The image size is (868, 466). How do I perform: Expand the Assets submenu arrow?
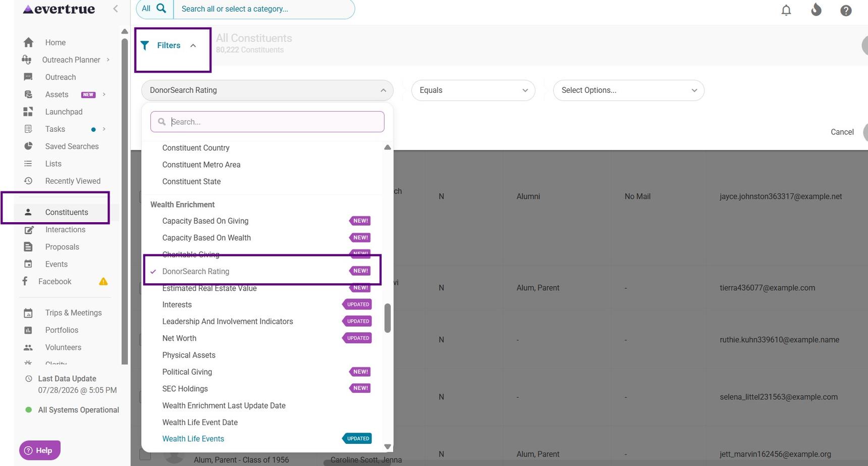pyautogui.click(x=104, y=94)
